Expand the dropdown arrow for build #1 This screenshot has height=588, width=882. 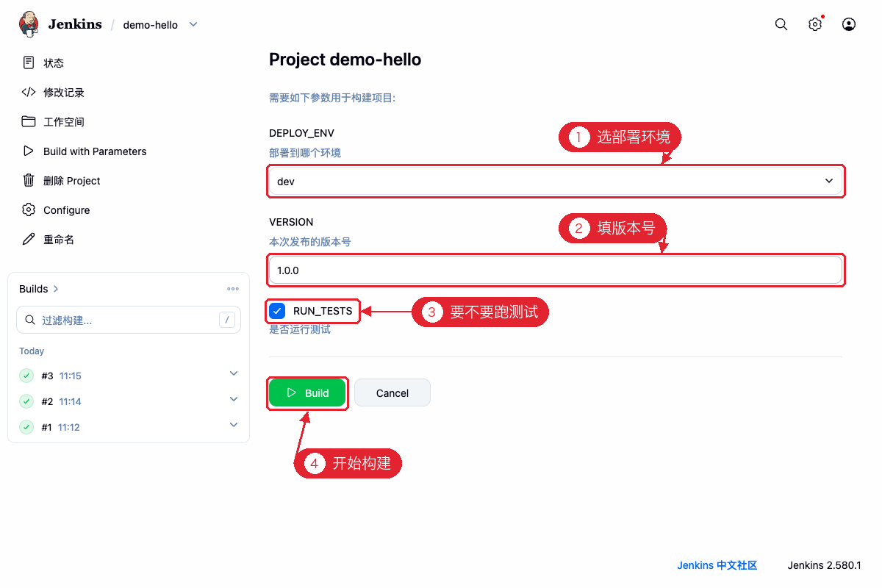(234, 426)
